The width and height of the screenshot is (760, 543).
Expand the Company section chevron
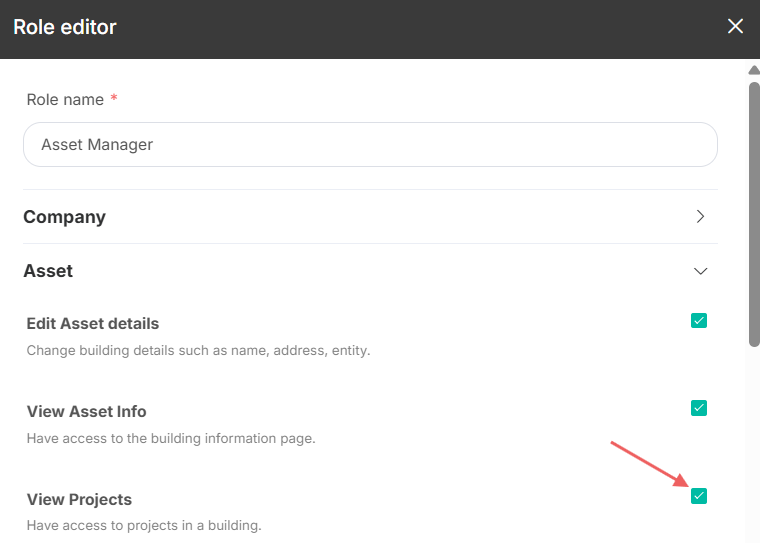click(x=700, y=216)
